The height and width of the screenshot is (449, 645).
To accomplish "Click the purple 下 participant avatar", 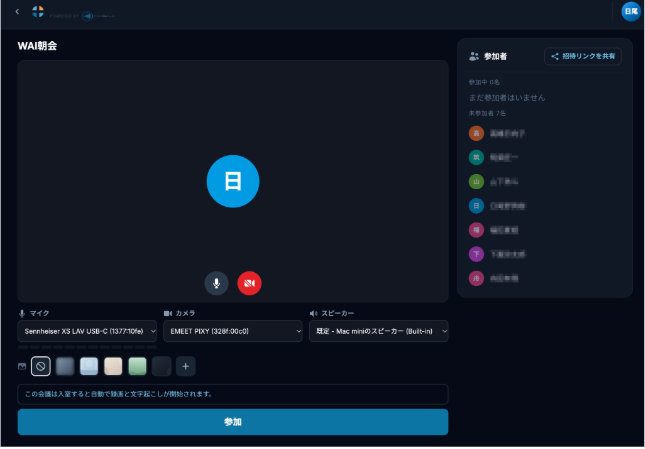I will click(x=476, y=255).
